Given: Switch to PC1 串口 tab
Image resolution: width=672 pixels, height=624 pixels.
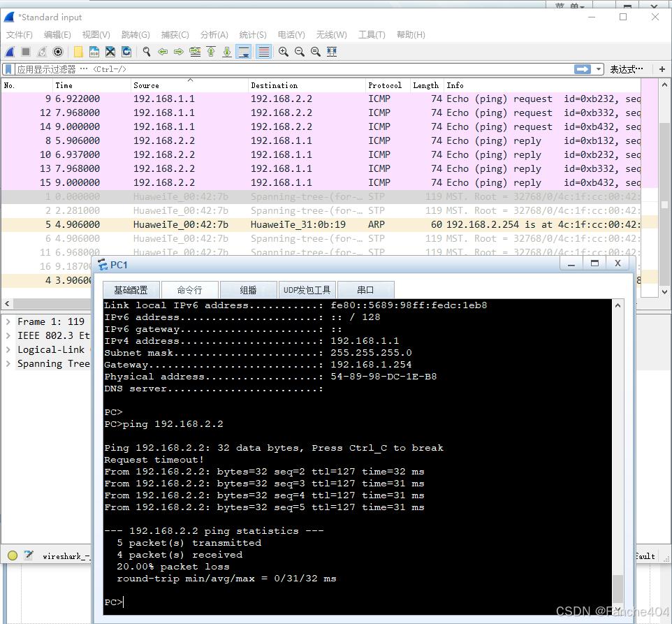Looking at the screenshot, I should point(365,290).
